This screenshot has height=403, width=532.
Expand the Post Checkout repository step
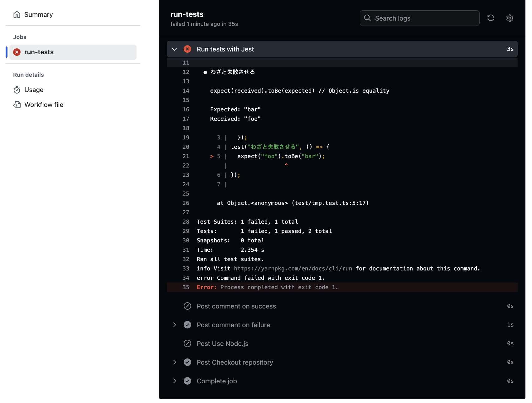tap(175, 362)
